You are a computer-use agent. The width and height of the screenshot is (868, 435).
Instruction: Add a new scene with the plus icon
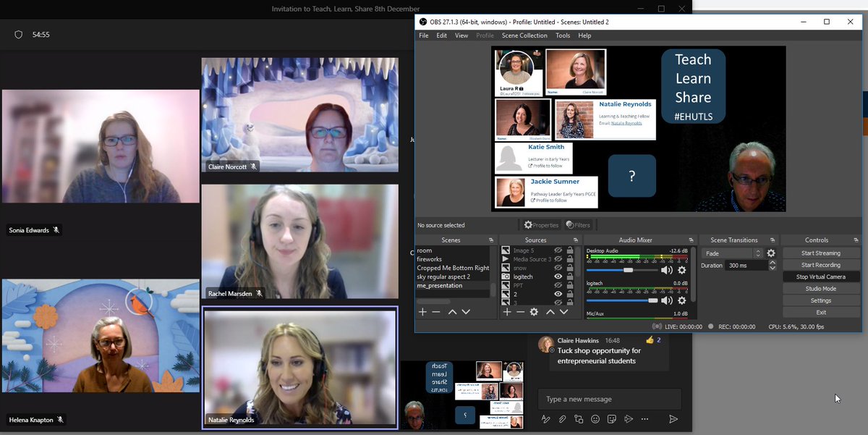[x=423, y=312]
